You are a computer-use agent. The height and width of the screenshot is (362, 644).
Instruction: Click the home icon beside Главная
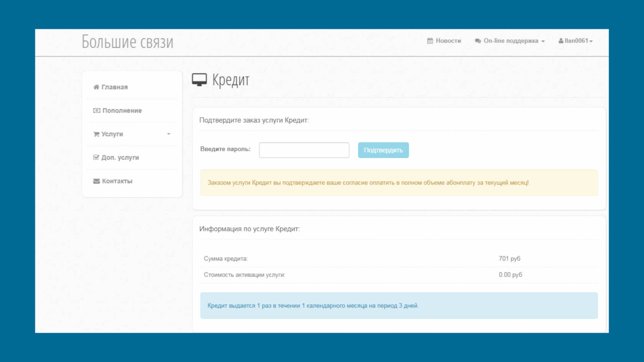point(96,87)
